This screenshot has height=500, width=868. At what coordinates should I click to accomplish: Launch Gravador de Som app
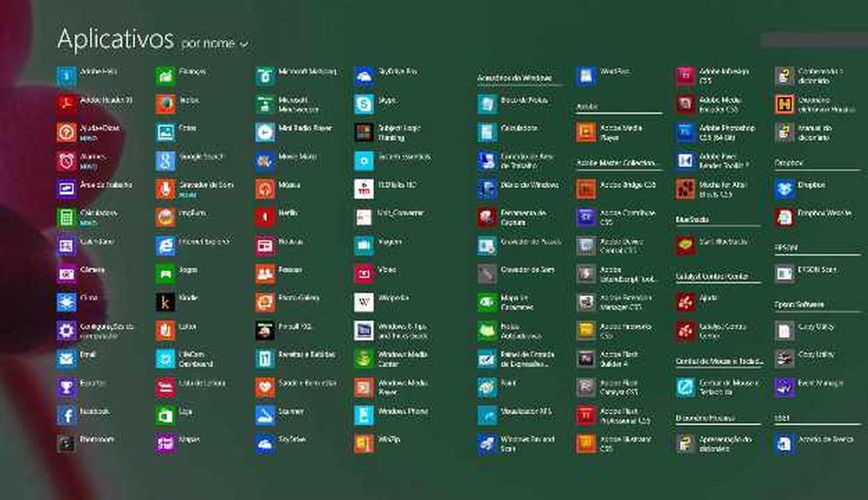coord(195,190)
